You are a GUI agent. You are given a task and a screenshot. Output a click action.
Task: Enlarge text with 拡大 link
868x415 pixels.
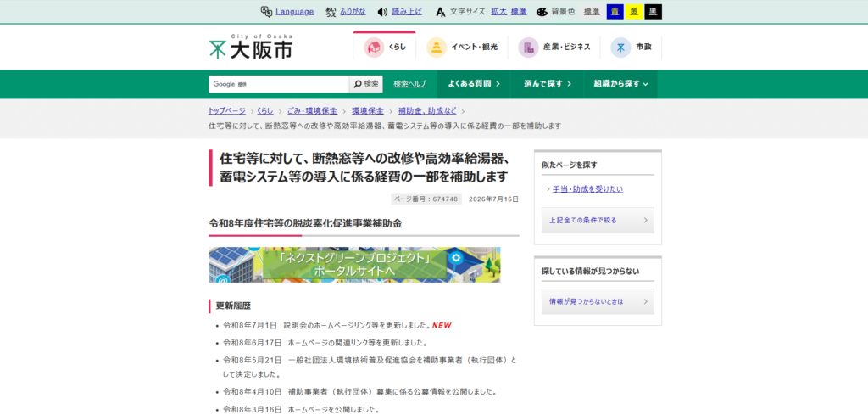tap(498, 12)
